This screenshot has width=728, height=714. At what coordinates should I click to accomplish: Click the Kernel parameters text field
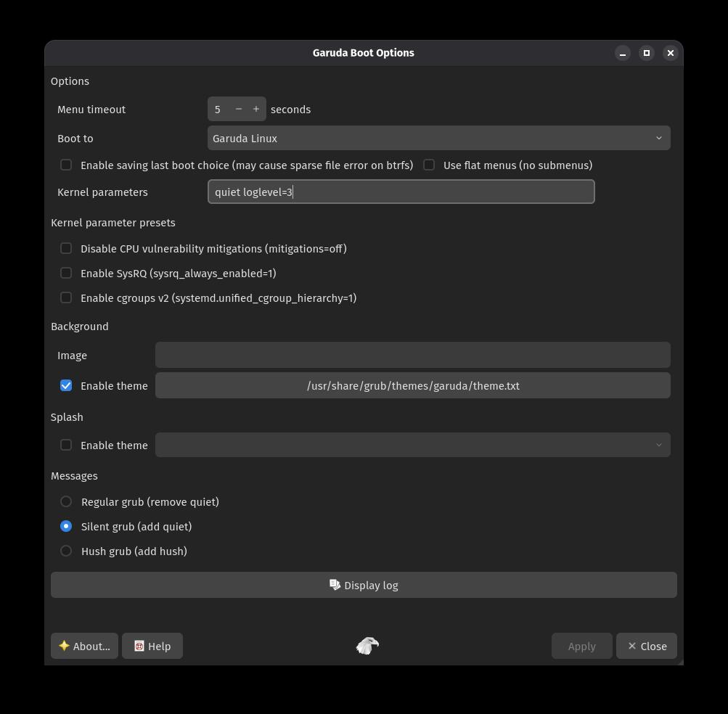[401, 192]
